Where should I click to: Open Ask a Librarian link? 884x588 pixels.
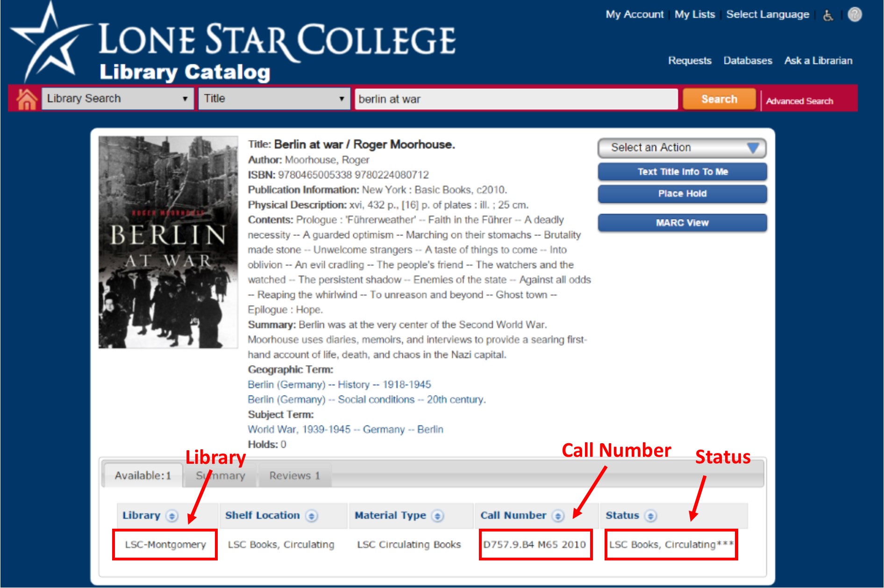818,61
